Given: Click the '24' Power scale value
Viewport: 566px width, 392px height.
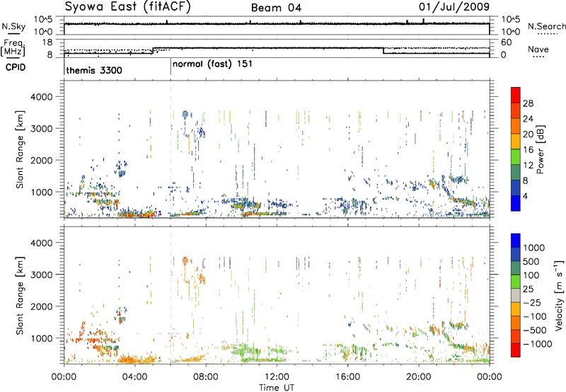Looking at the screenshot, I should [x=528, y=119].
